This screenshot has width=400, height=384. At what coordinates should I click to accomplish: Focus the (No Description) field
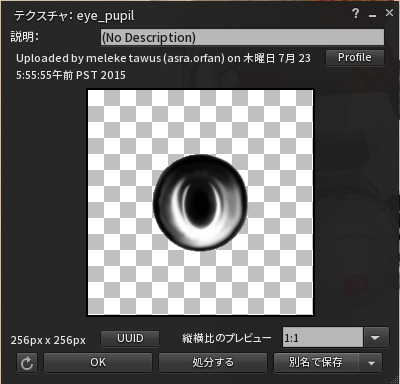coord(242,37)
